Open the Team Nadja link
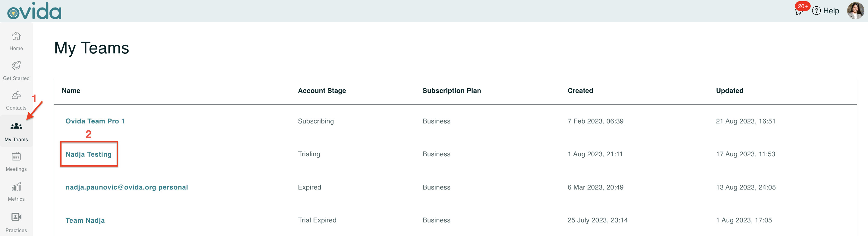This screenshot has height=236, width=868. click(85, 220)
